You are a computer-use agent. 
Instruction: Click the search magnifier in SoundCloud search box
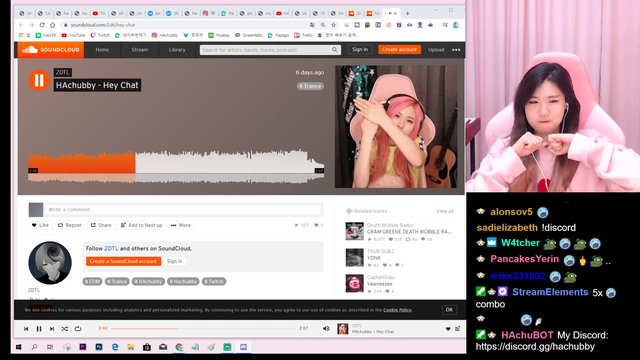pos(334,50)
